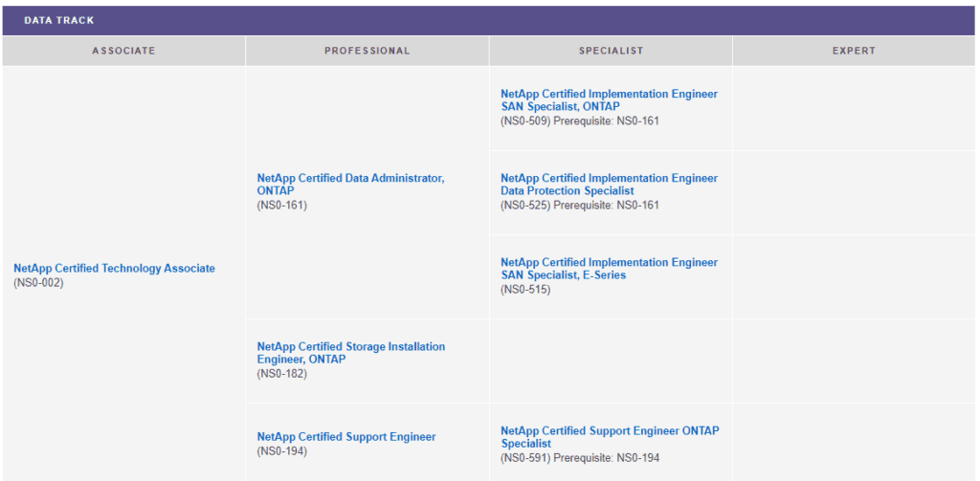Select the SPECIALIST column header

coord(611,51)
